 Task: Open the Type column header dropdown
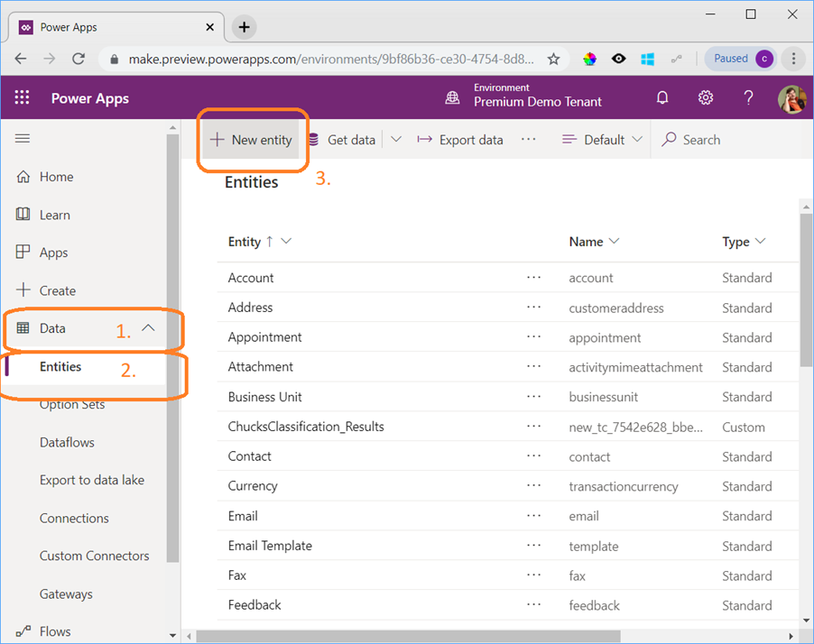pyautogui.click(x=760, y=242)
